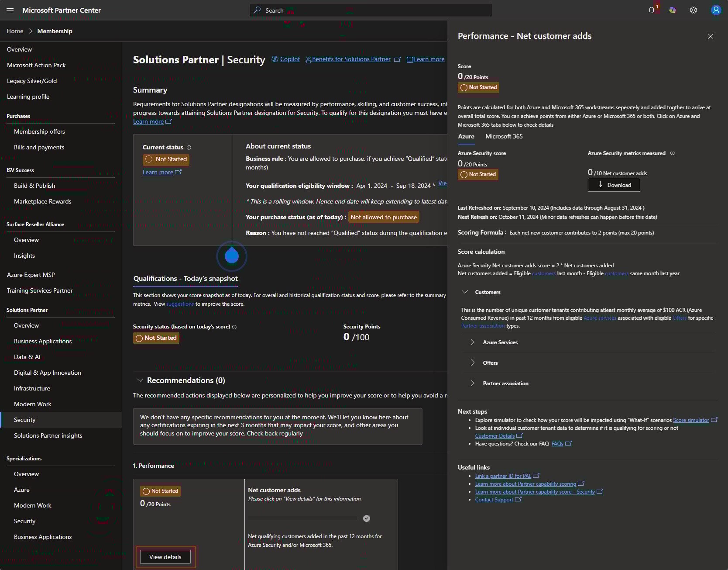
Task: Expand Partner association section
Action: tap(473, 383)
